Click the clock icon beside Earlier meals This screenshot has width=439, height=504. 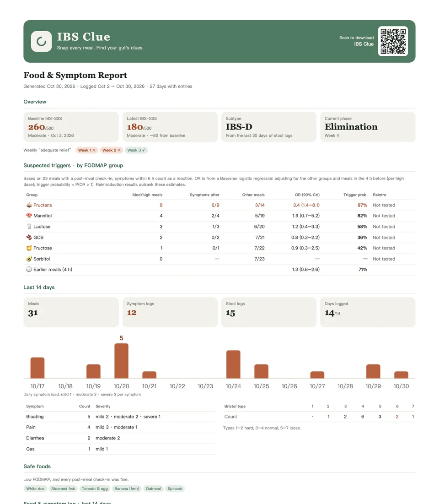tap(29, 269)
